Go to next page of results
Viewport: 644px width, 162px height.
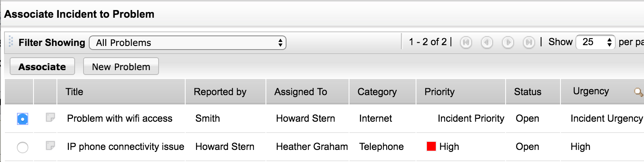point(508,42)
